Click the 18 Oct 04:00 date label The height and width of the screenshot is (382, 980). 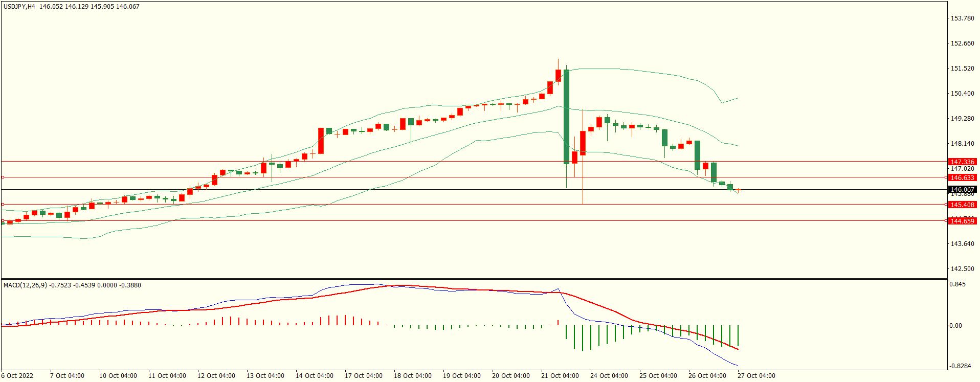click(412, 376)
